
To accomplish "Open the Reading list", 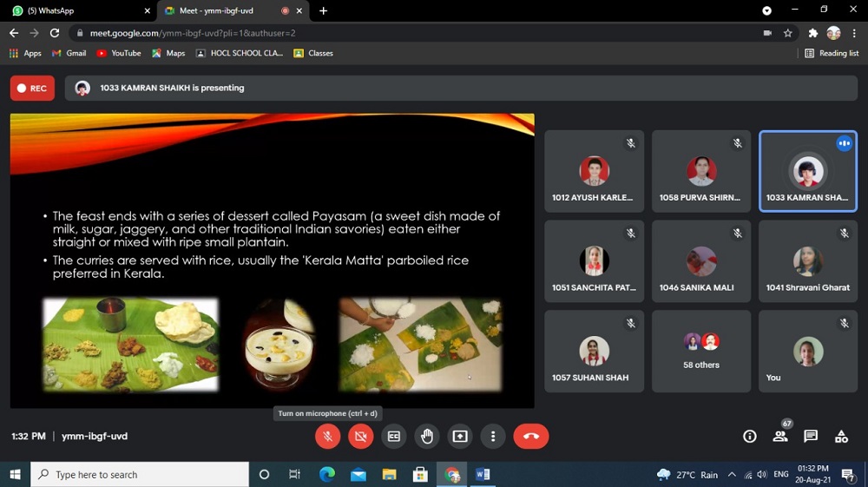I will point(832,53).
